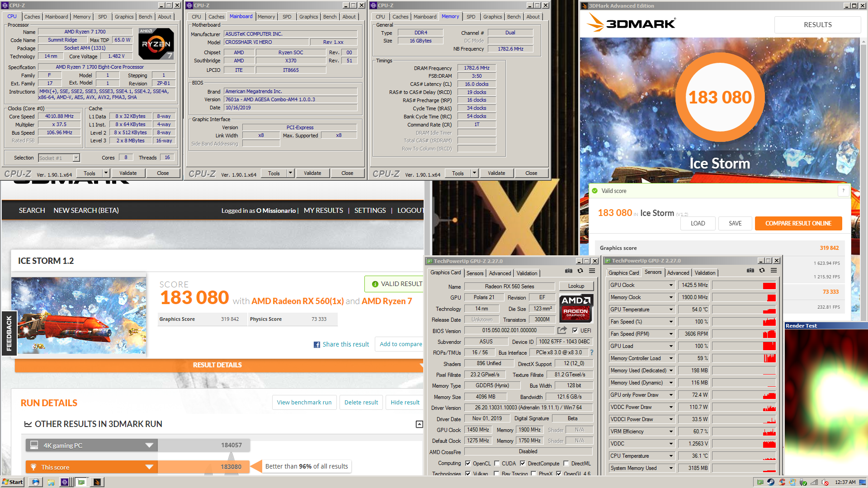Switch to CPU-Z taskbar icon
Image resolution: width=868 pixels, height=488 pixels.
click(x=65, y=482)
